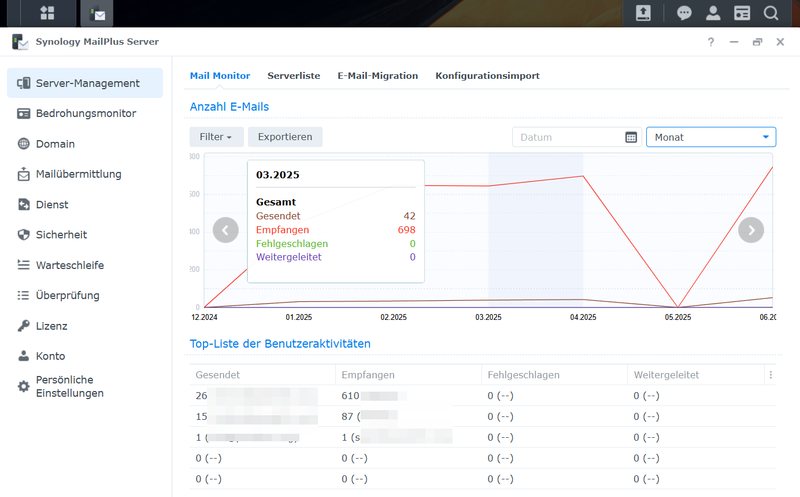800x497 pixels.
Task: Click the 04.2025 peak on red line
Action: 583,176
